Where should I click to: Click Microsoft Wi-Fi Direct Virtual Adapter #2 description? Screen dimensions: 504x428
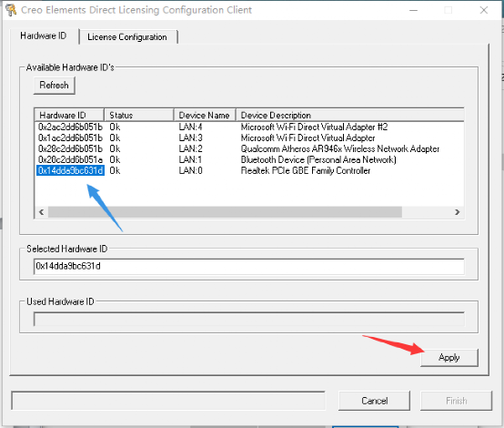314,127
